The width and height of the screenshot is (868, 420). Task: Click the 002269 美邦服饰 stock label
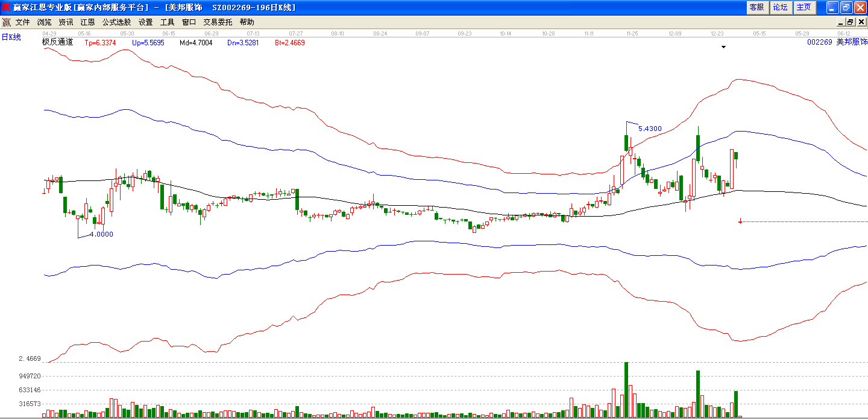837,42
